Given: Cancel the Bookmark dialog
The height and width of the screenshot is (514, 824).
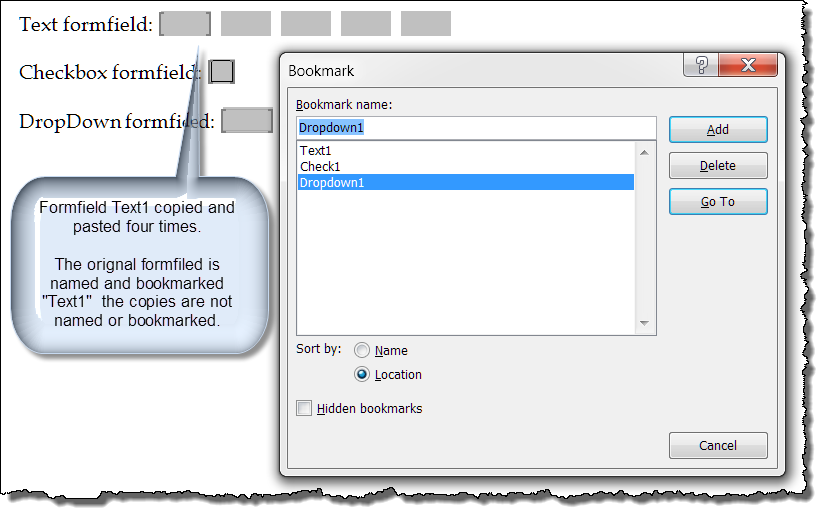Looking at the screenshot, I should pos(718,446).
